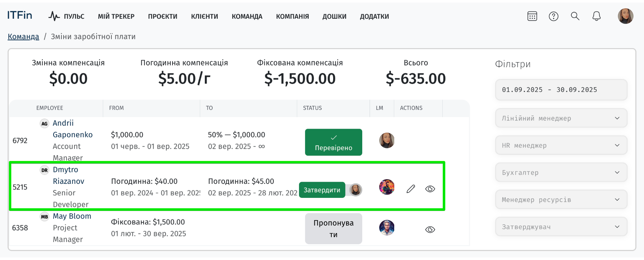Open the user profile avatar in header

(625, 16)
